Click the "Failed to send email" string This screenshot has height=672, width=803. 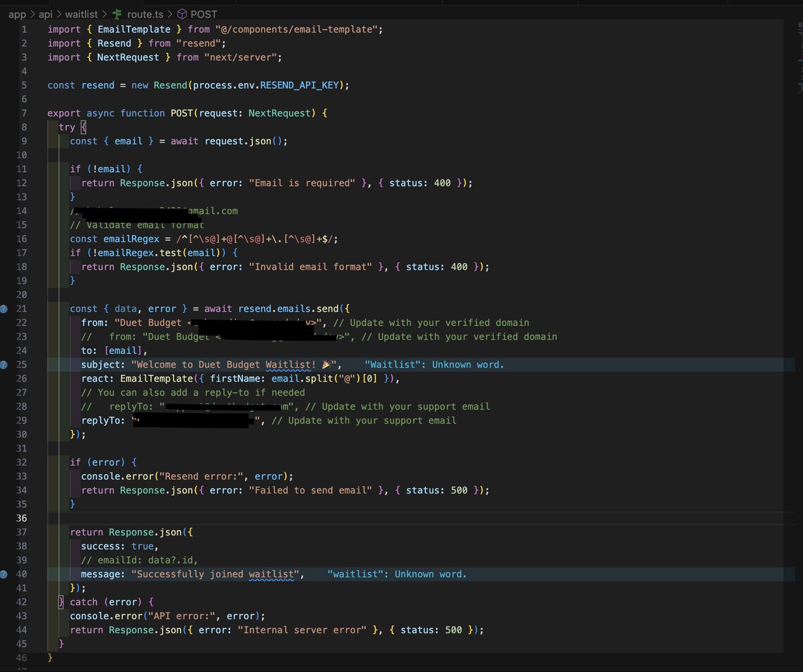coord(310,491)
